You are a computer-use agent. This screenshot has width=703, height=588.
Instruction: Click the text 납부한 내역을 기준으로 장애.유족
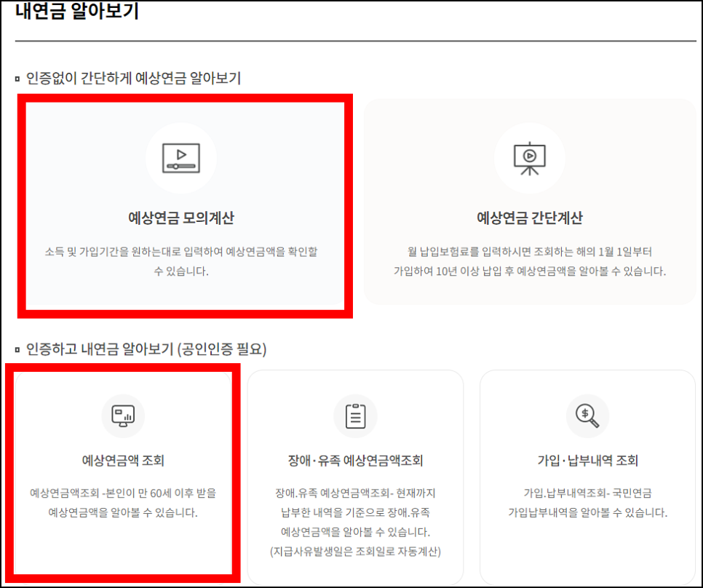pyautogui.click(x=356, y=513)
